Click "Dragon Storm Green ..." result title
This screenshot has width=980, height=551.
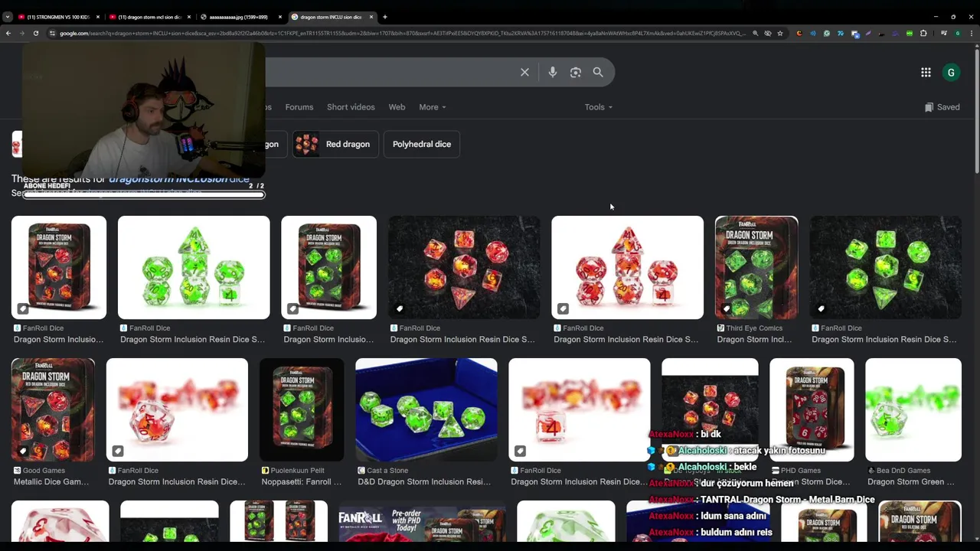pyautogui.click(x=911, y=482)
